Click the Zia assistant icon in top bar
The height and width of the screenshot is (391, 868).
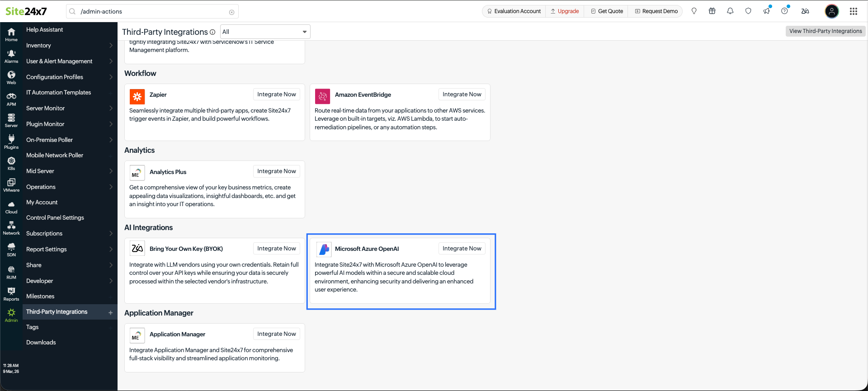[805, 11]
